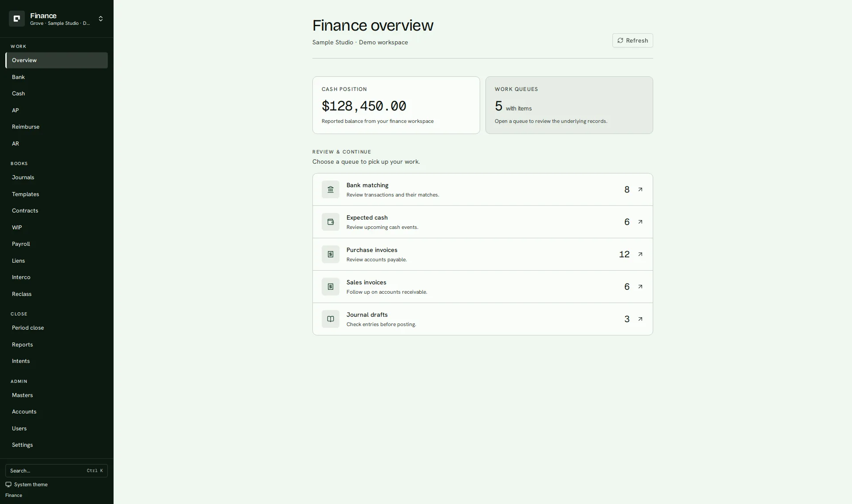Select Overview in the sidebar
The image size is (852, 504).
pyautogui.click(x=56, y=60)
